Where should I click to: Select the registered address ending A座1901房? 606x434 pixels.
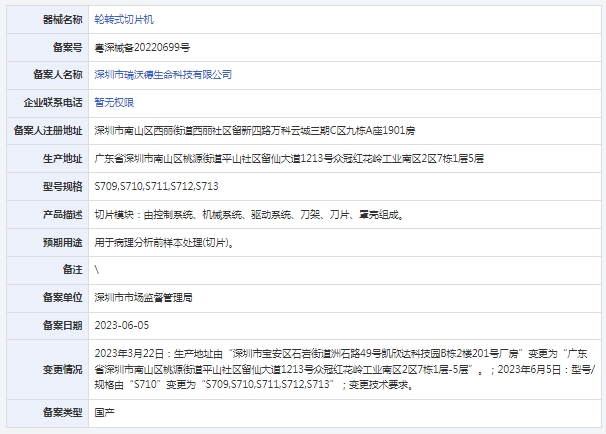point(255,131)
